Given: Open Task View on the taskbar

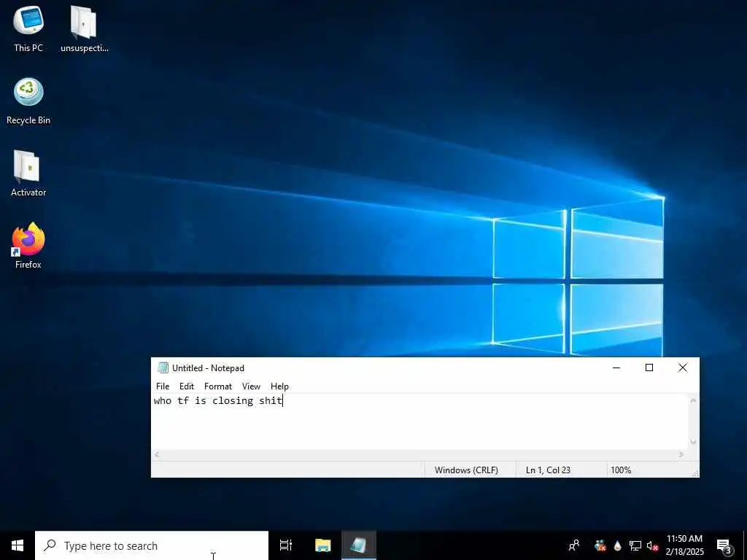Looking at the screenshot, I should click(286, 545).
